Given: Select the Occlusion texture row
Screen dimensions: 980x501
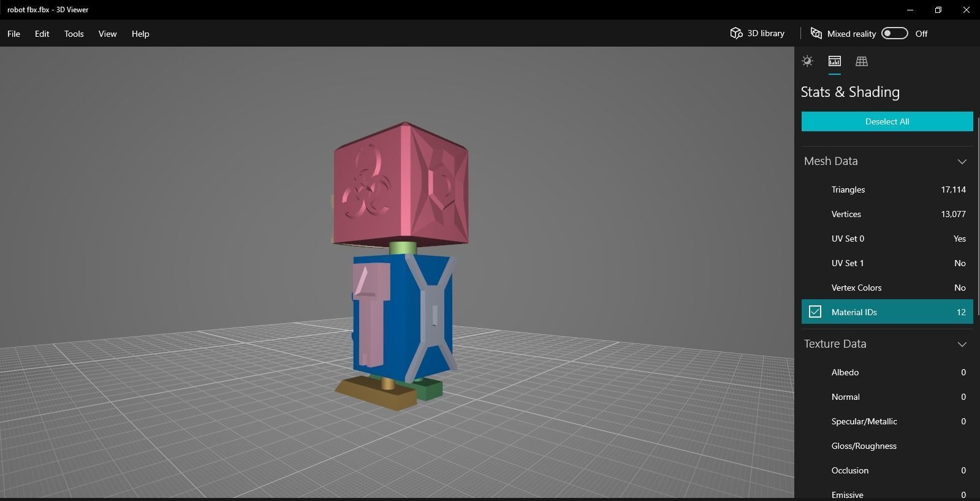Looking at the screenshot, I should 887,470.
